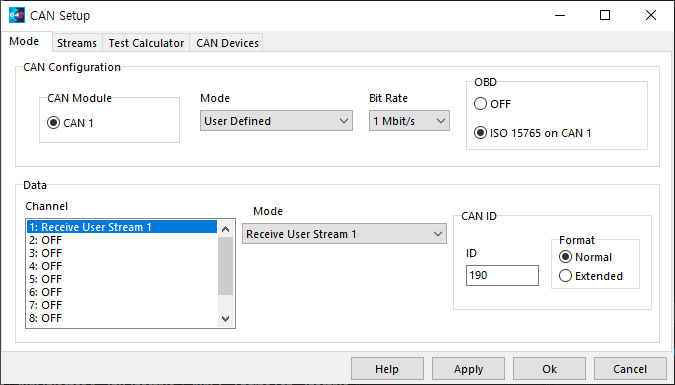Select channel '7: OFF' in list
Screen dimensions: 675x385
[122, 305]
